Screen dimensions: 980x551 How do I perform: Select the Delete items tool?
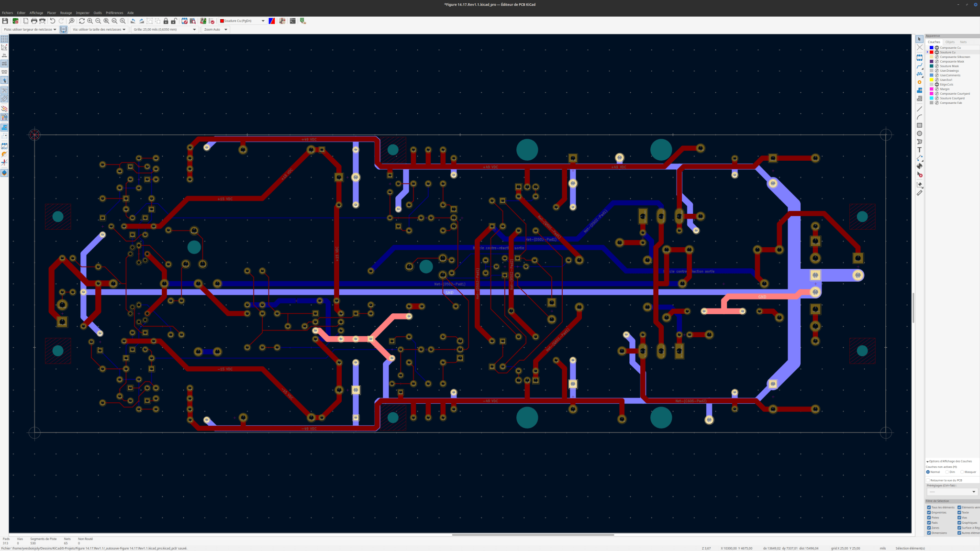(919, 175)
